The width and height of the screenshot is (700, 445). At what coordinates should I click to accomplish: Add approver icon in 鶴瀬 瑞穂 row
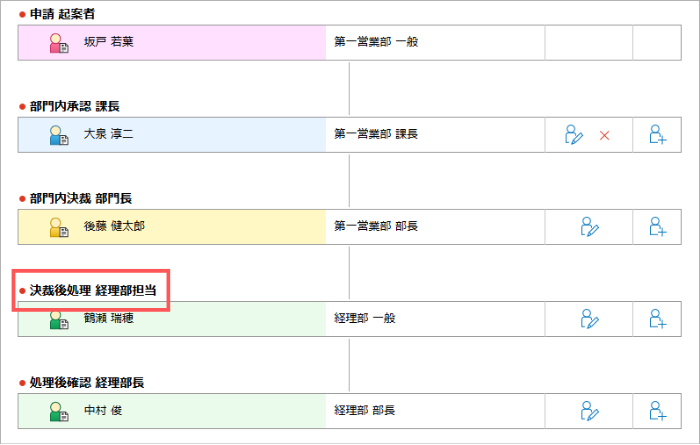tap(658, 319)
